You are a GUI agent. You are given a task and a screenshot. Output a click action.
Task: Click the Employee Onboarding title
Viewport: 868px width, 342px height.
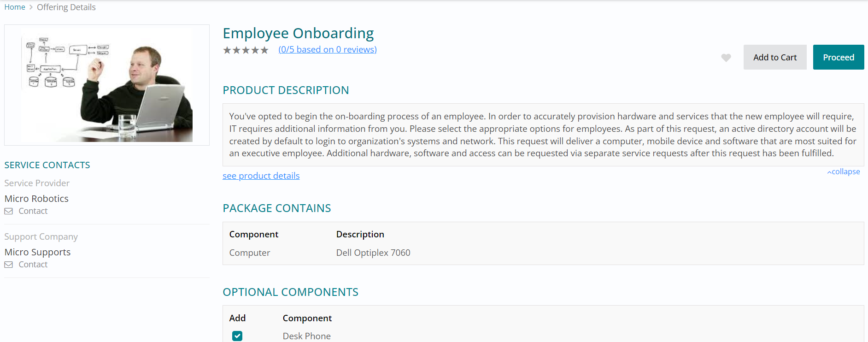point(298,33)
